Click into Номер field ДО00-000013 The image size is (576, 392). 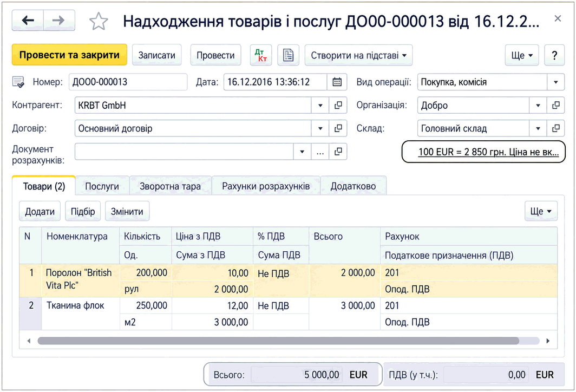click(128, 82)
